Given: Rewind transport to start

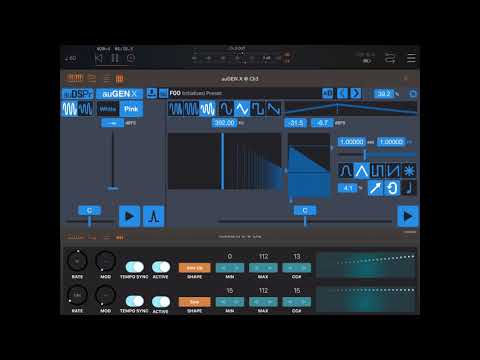Looking at the screenshot, I should (99, 58).
